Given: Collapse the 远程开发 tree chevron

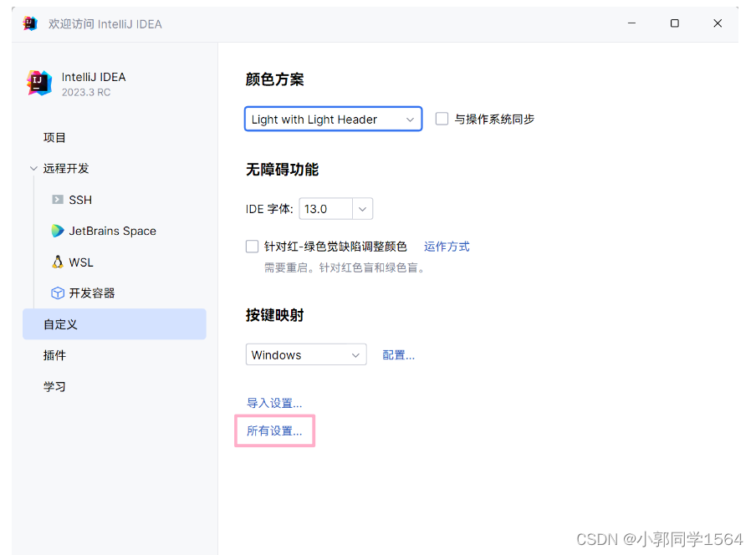Looking at the screenshot, I should 33,169.
